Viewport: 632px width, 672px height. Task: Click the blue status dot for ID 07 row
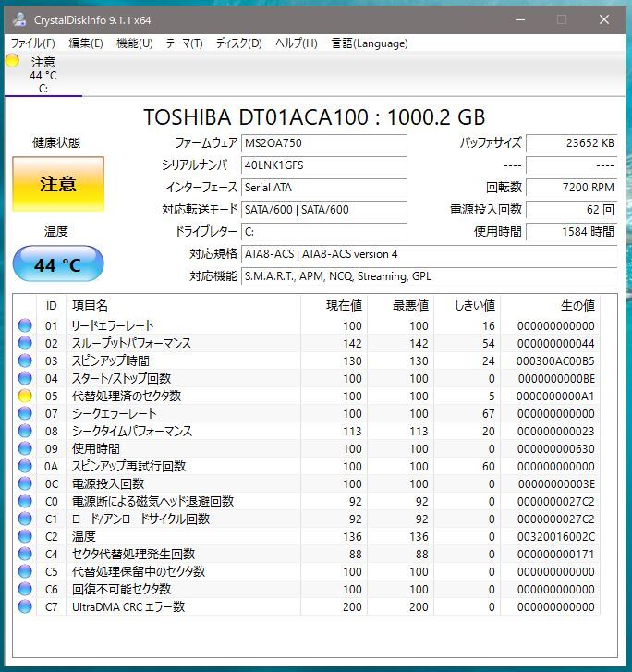(x=25, y=413)
